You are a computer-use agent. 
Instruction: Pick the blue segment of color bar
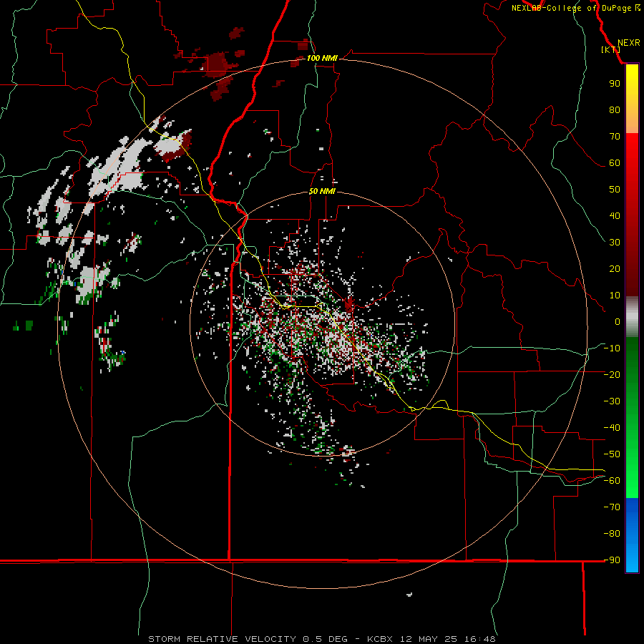click(x=632, y=535)
